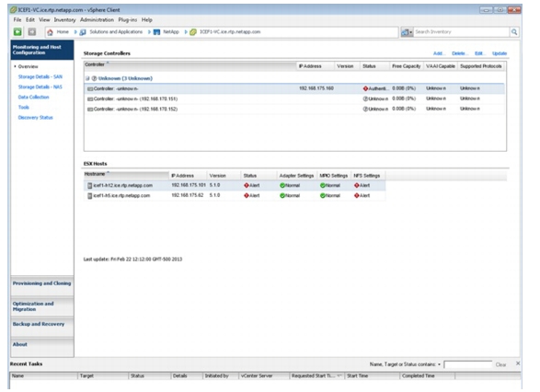The height and width of the screenshot is (392, 540).
Task: Open Storage Details - SAN
Action: tap(40, 76)
